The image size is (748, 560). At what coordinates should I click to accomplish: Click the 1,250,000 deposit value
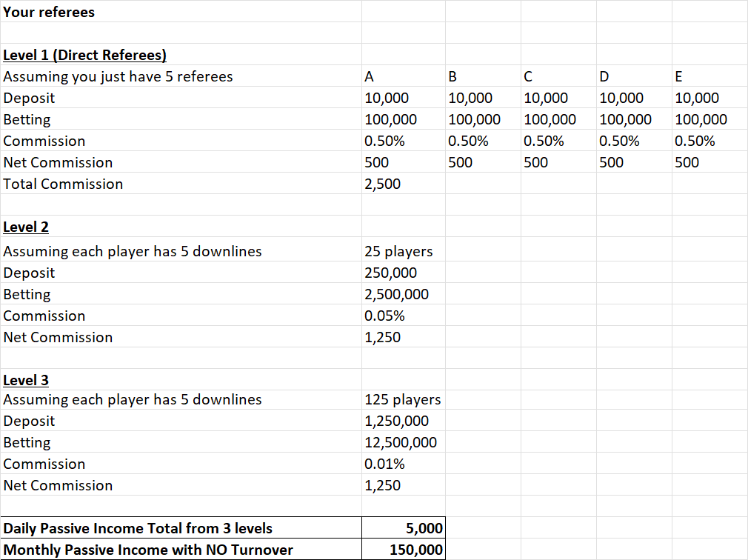tap(397, 421)
